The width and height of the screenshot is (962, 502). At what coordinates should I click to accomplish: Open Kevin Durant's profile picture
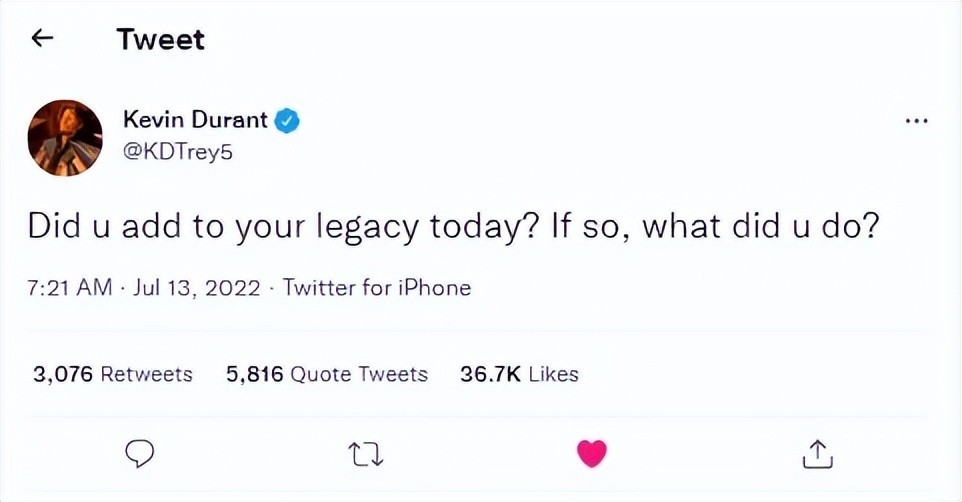tap(65, 138)
